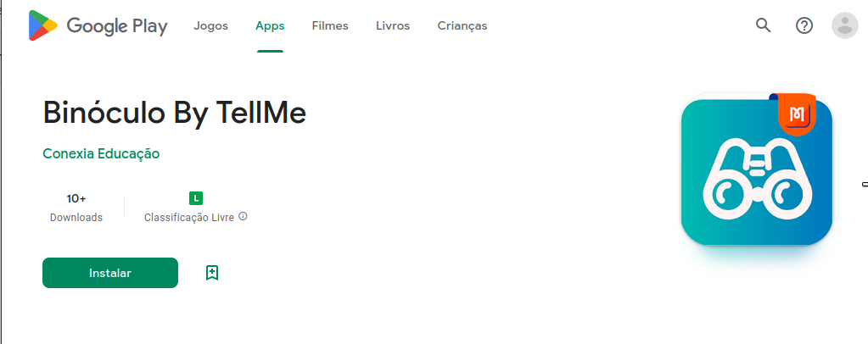The height and width of the screenshot is (344, 868).
Task: Open search with the magnifier icon
Action: [763, 25]
